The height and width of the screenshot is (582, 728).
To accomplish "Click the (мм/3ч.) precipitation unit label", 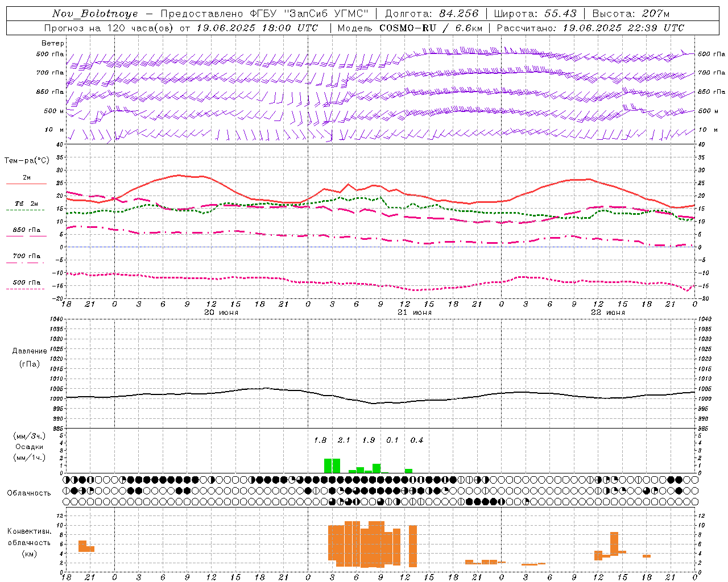I will (x=29, y=436).
